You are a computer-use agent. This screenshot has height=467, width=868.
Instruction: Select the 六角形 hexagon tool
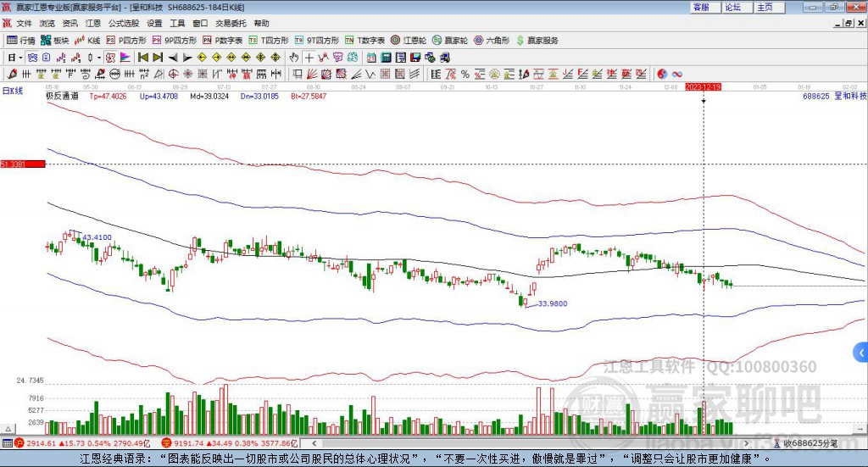tap(492, 41)
